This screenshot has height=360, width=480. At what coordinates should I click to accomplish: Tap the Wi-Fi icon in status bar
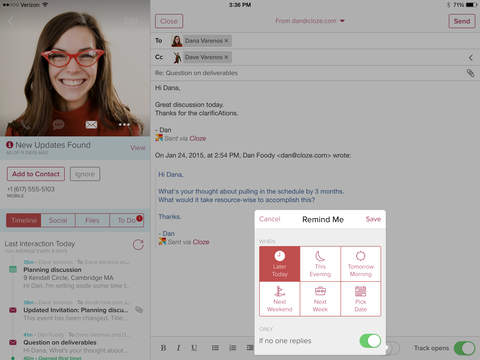coord(45,5)
